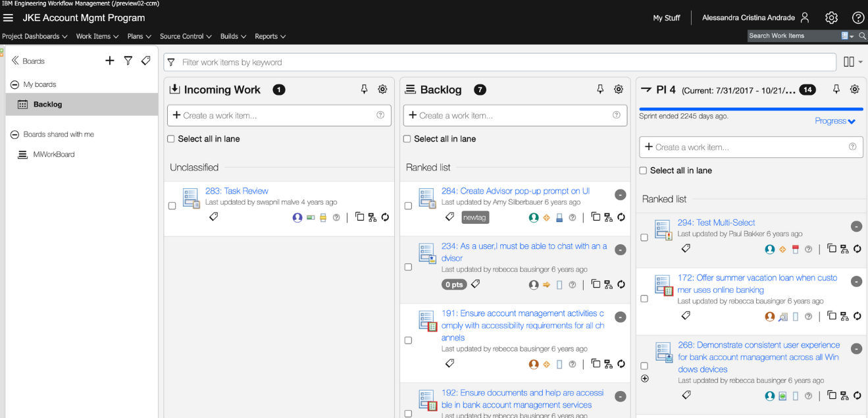The width and height of the screenshot is (868, 418).
Task: Open the column display options icon top right
Action: (848, 61)
